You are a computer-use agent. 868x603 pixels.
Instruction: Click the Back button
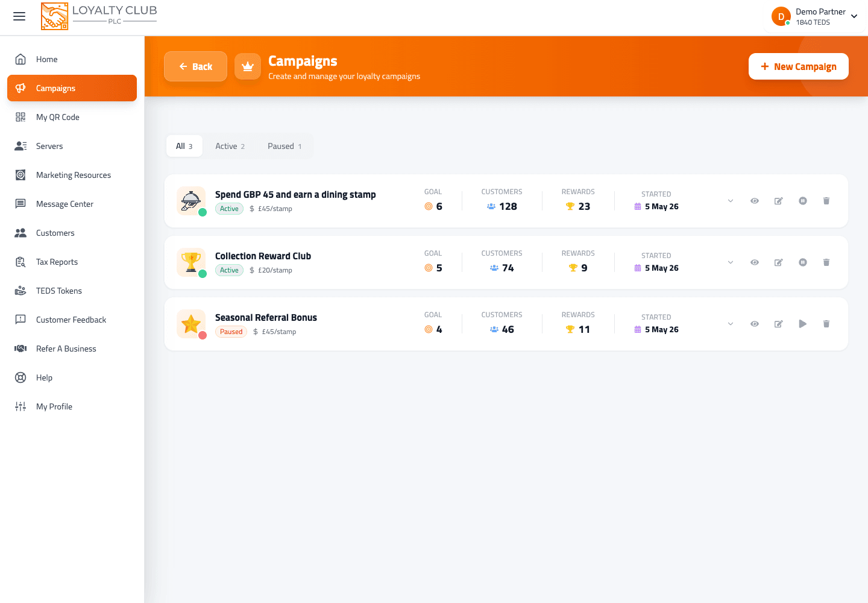click(x=195, y=66)
